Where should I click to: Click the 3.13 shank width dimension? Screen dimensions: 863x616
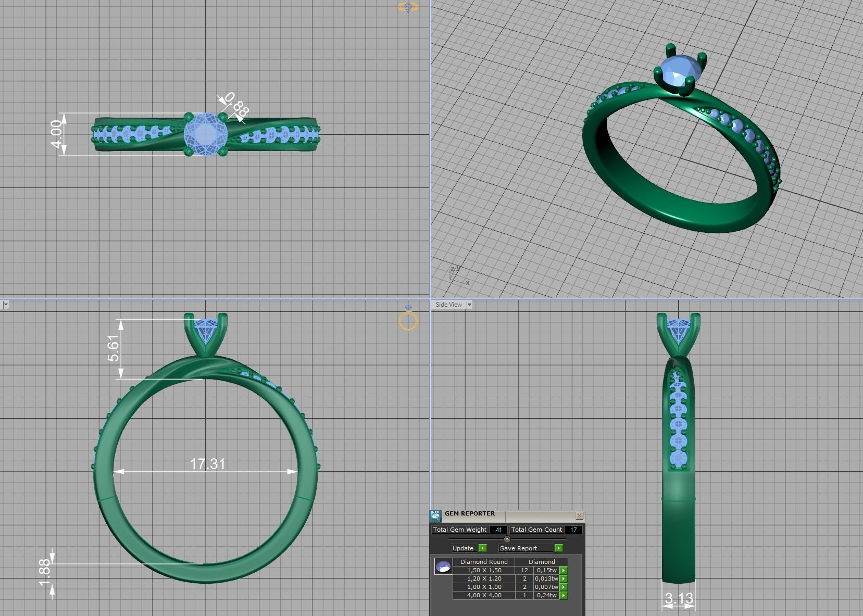[679, 599]
